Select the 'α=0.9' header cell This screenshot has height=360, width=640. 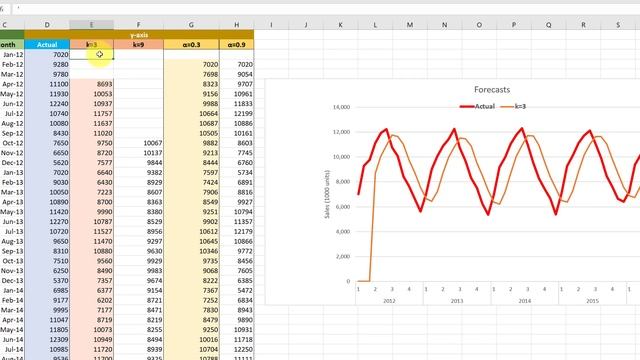236,44
